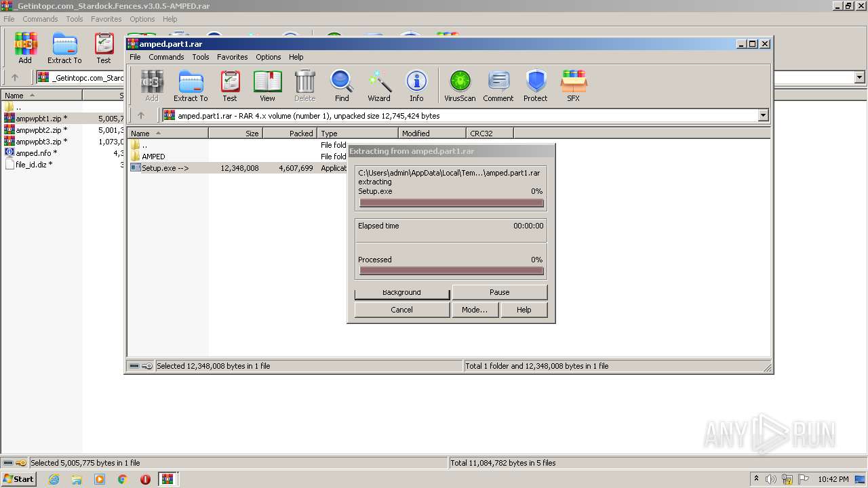Image resolution: width=868 pixels, height=488 pixels.
Task: Click Add icon in amped.part1.rar toolbar
Action: (152, 86)
